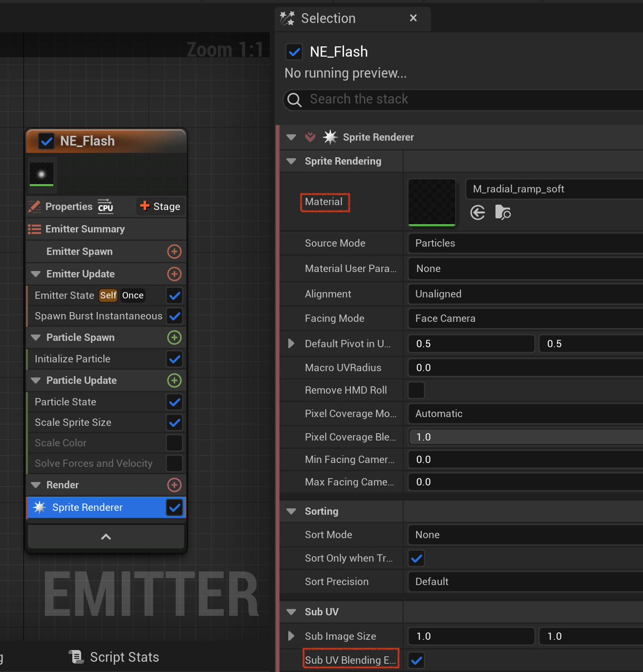
Task: Close the Selection tab
Action: point(413,18)
